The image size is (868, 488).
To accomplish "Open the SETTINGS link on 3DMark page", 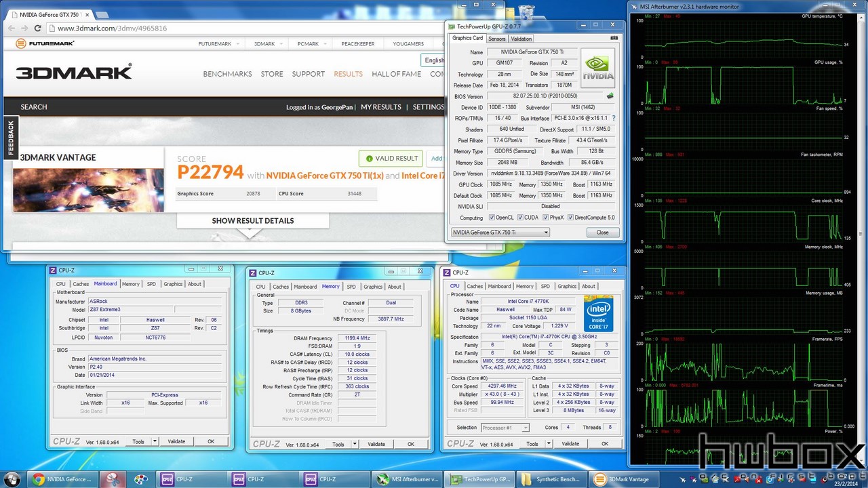I will click(x=428, y=107).
